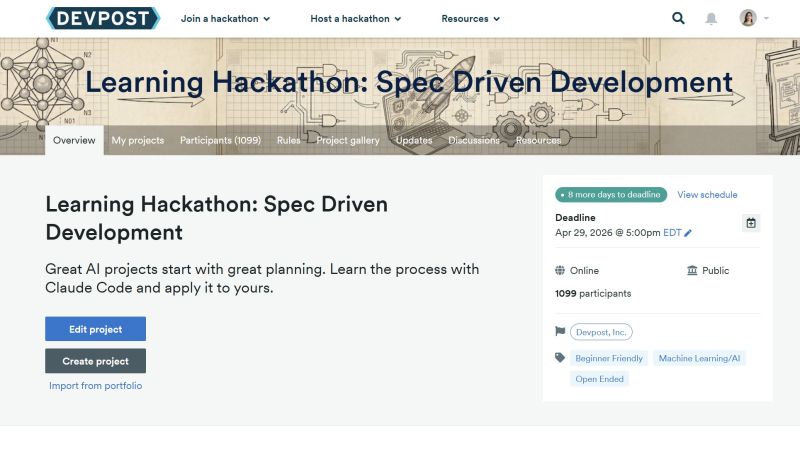Expand the Join a hackathon menu

coord(225,19)
